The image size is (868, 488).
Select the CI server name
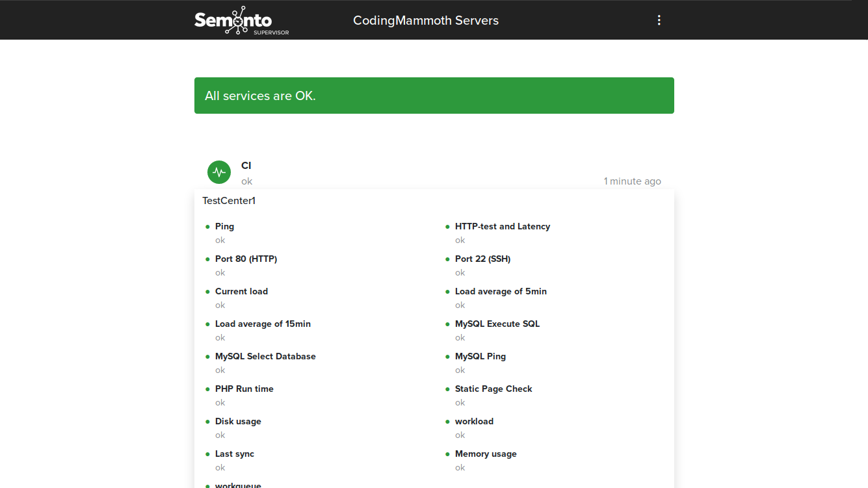point(246,165)
